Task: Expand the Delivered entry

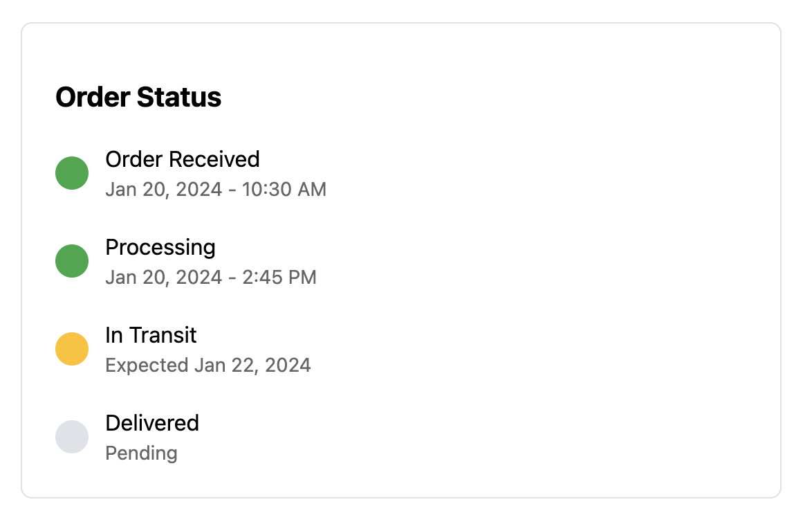Action: click(152, 423)
